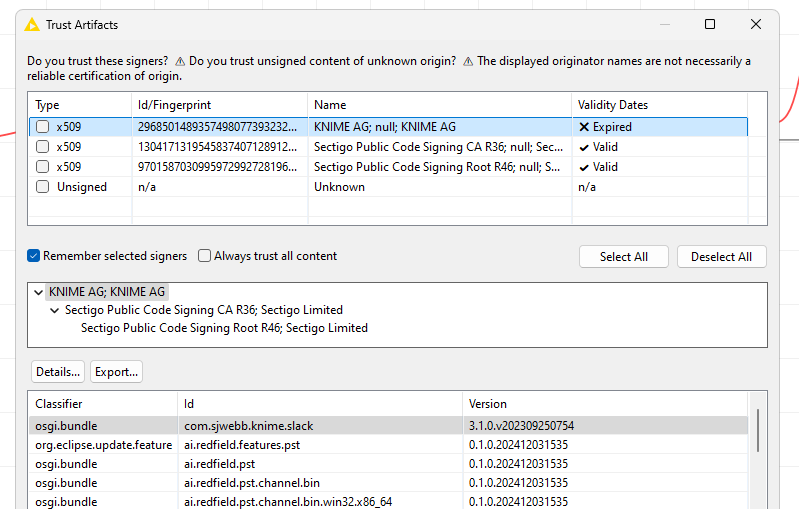Screen dimensions: 799x509
Task: Click the Validity Dates column header
Action: (x=659, y=105)
